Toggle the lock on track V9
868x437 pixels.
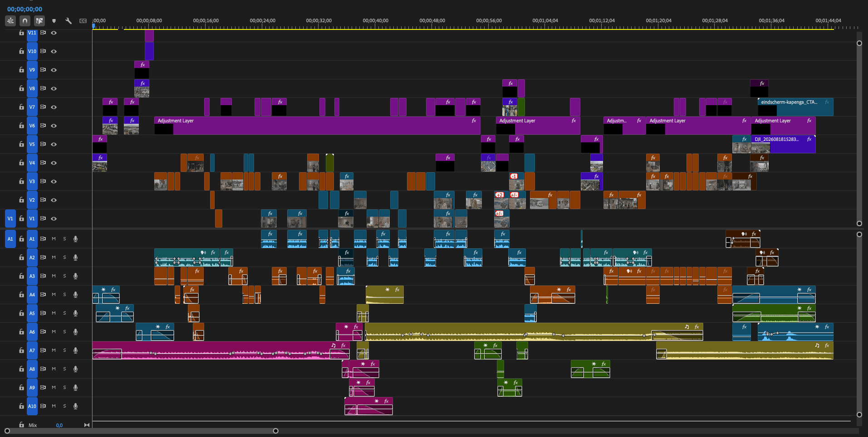point(21,70)
